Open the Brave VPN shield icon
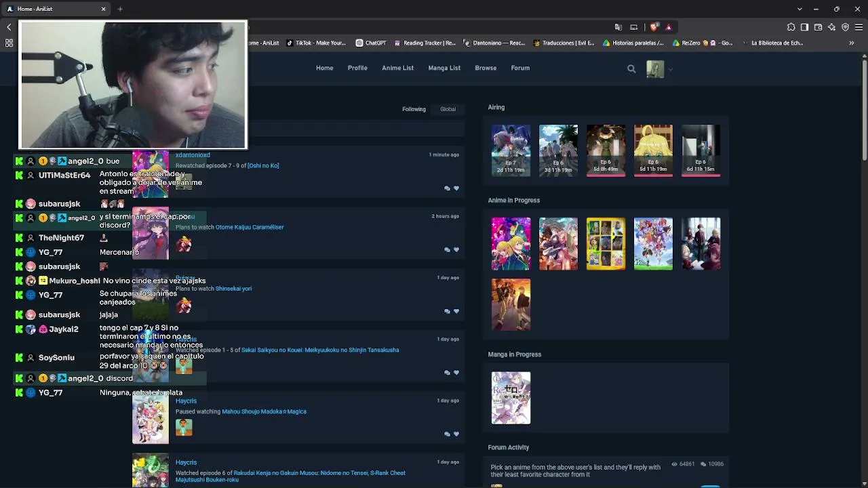This screenshot has width=868, height=488. (x=845, y=27)
